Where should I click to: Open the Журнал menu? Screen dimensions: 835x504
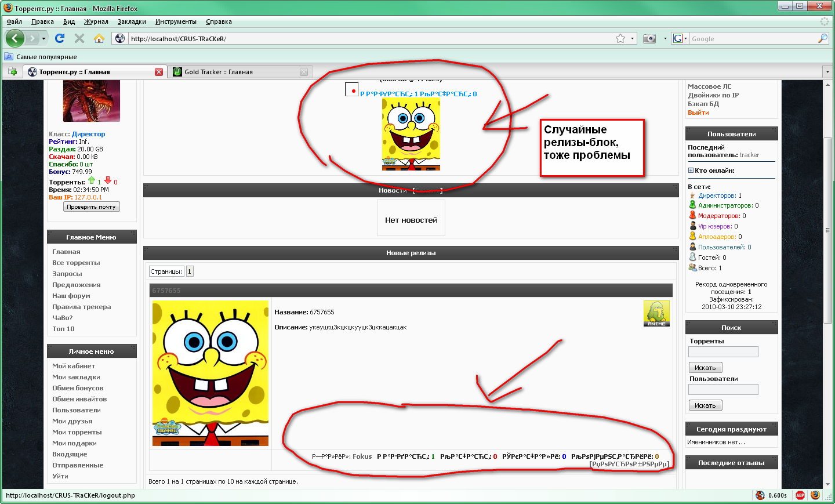click(x=96, y=21)
